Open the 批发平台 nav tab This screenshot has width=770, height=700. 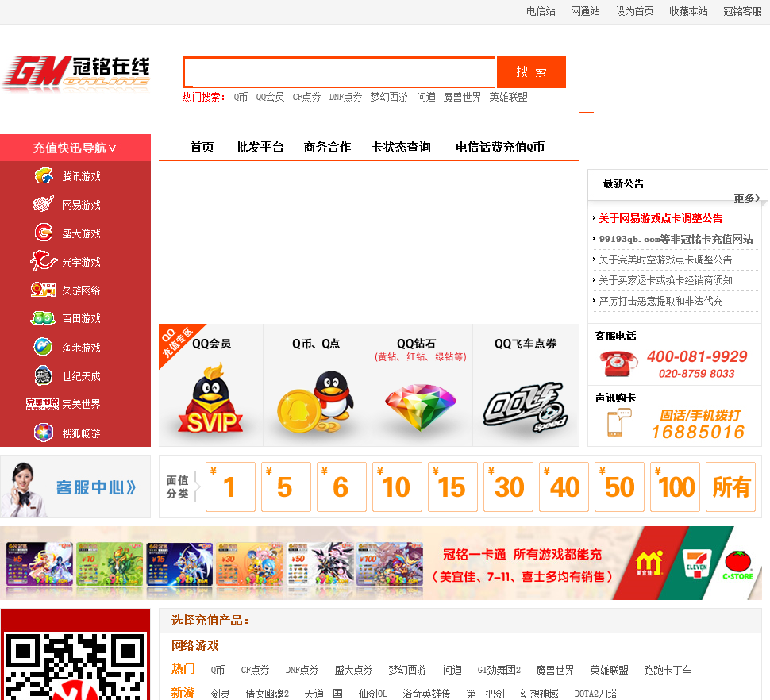pos(260,147)
